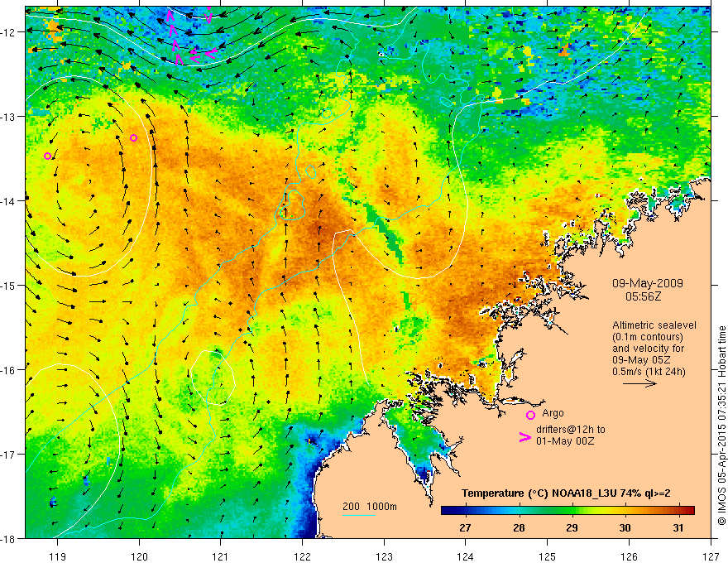Click the longitude axis label '122'
728x563 pixels.
[x=302, y=556]
